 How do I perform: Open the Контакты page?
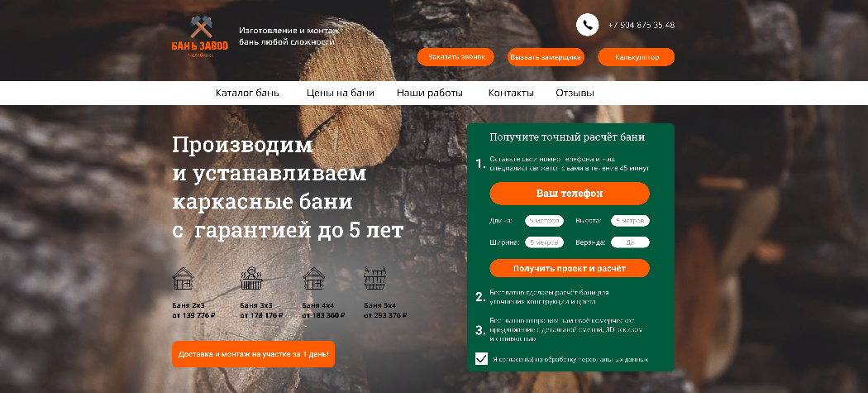pyautogui.click(x=511, y=93)
